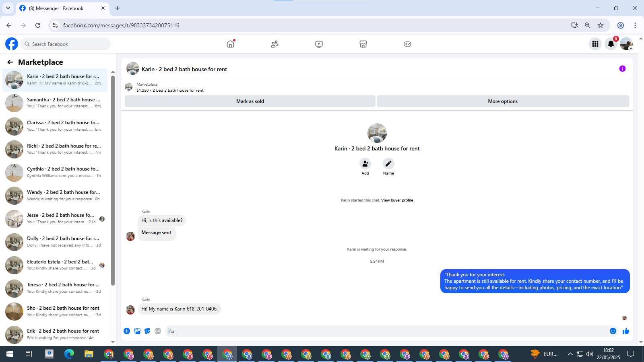Open Wendy's chat conversation
The image size is (644, 362).
[x=55, y=195]
